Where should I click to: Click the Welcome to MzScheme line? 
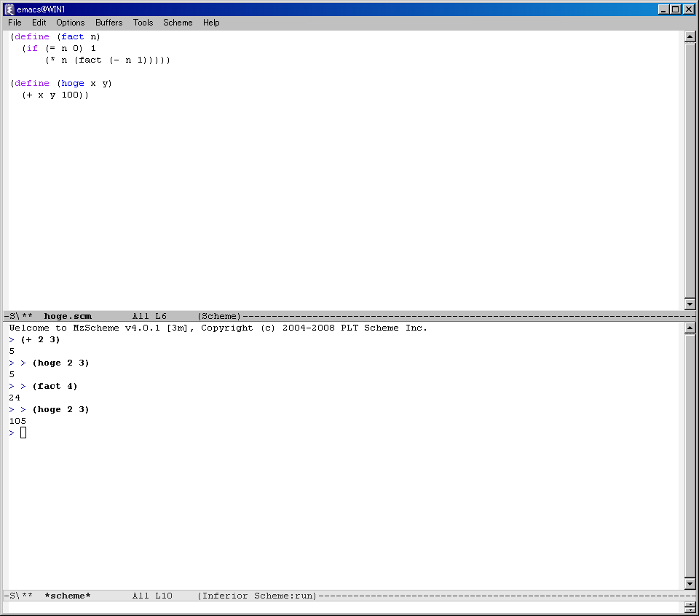[x=218, y=328]
